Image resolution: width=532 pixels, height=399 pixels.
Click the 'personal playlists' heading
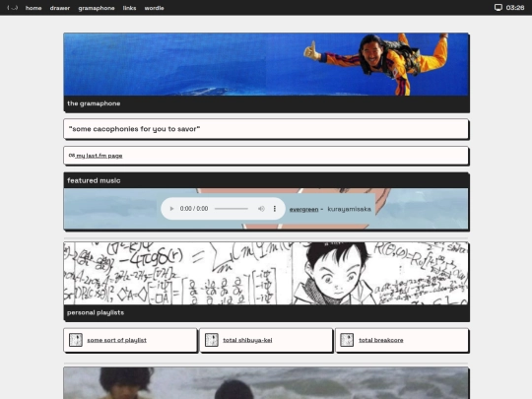tap(96, 312)
